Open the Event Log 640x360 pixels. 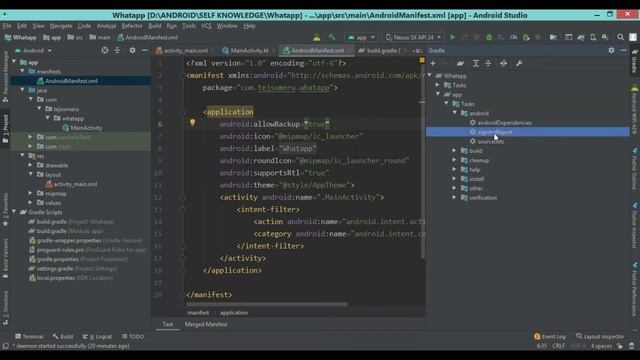[549, 337]
